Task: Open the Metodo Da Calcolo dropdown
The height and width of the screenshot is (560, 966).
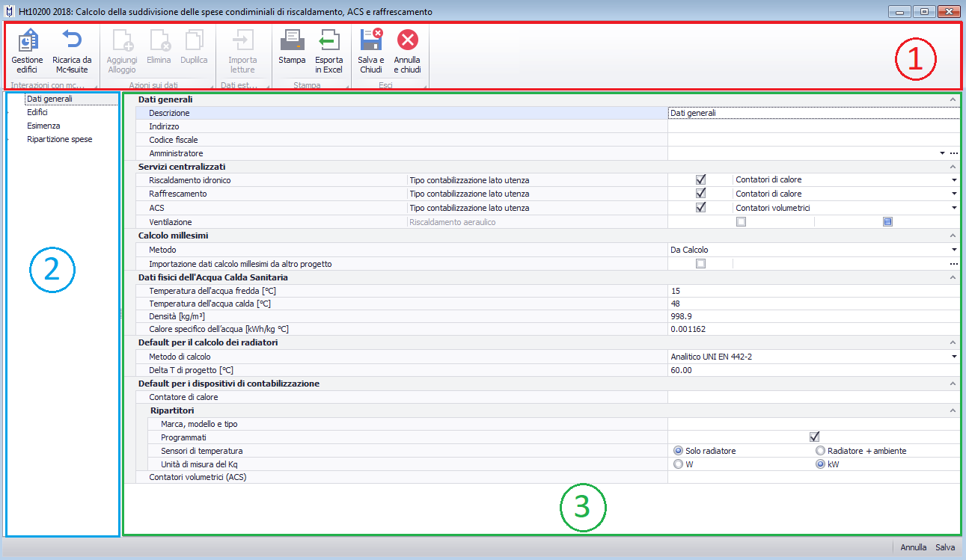Action: click(954, 250)
